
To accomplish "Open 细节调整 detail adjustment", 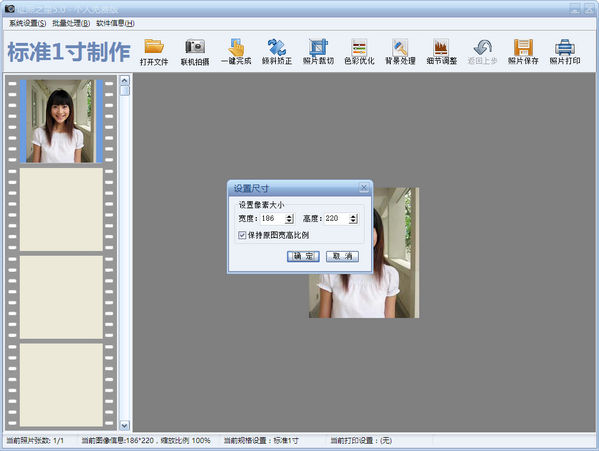I will coord(442,52).
